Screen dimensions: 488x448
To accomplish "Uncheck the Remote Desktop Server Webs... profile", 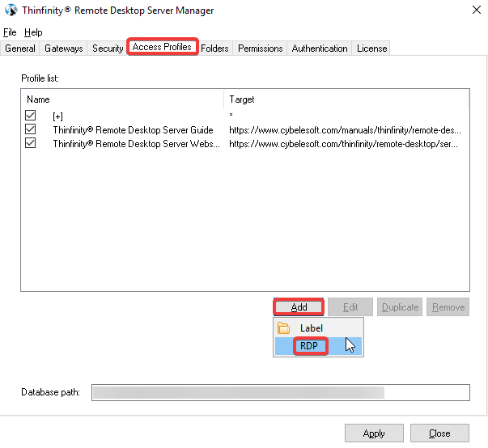I will pyautogui.click(x=30, y=143).
